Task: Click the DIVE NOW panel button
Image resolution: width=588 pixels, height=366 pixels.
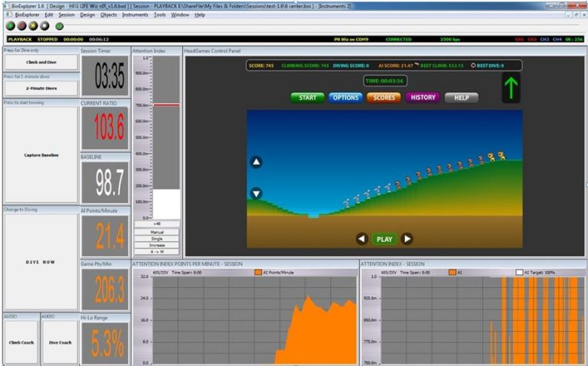Action: pos(41,262)
